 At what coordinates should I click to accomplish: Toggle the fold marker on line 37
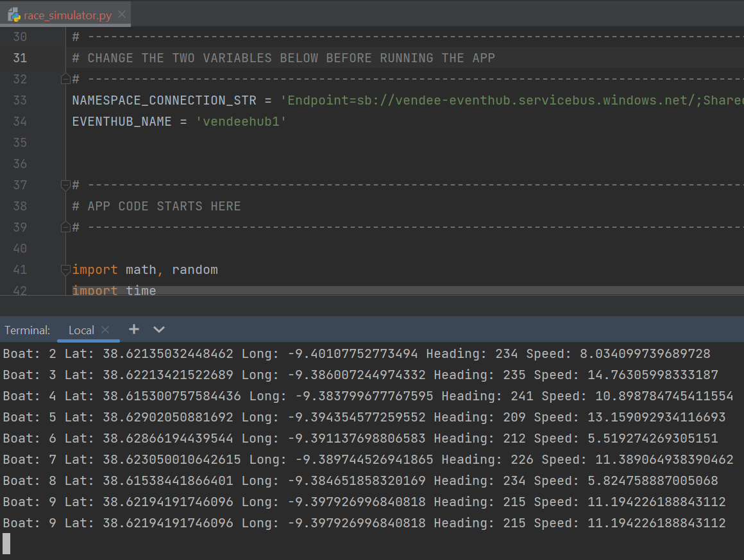[x=65, y=185]
